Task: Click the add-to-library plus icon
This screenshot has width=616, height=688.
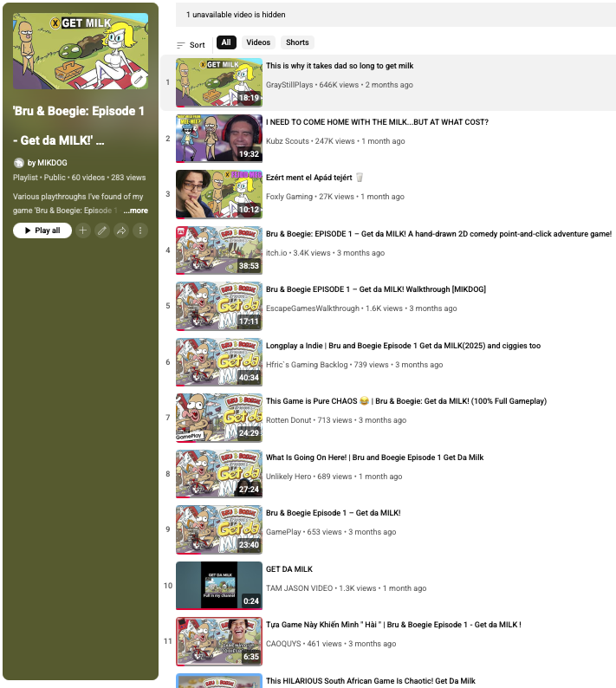Action: click(x=82, y=230)
